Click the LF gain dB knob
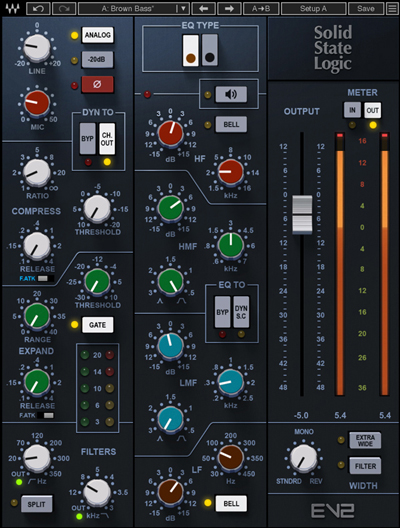Image resolution: width=400 pixels, height=528 pixels. [170, 493]
